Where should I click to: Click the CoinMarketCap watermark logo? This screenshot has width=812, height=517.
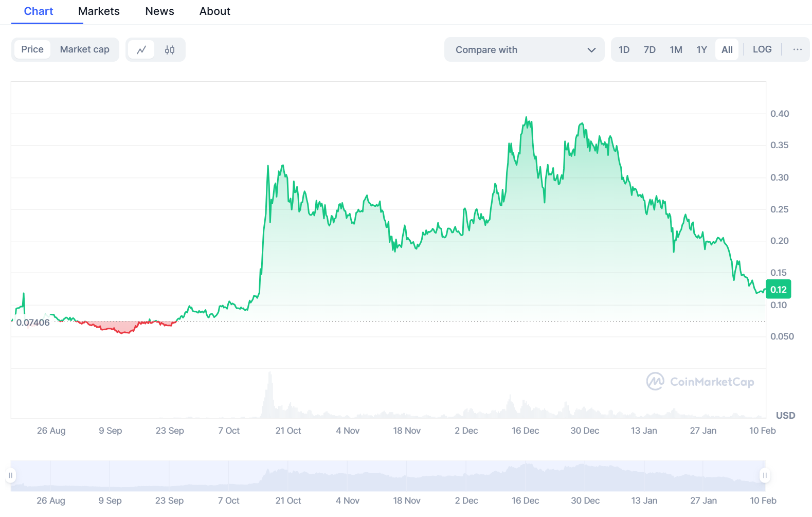[700, 382]
